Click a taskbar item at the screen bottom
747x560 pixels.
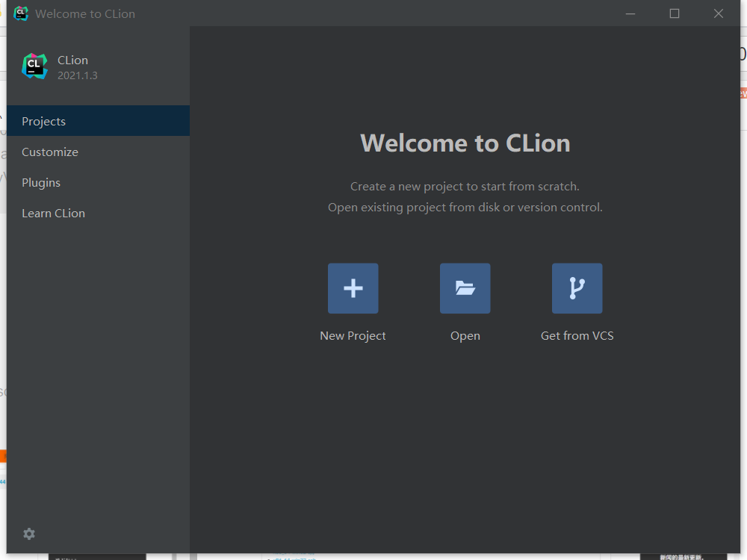(96, 556)
